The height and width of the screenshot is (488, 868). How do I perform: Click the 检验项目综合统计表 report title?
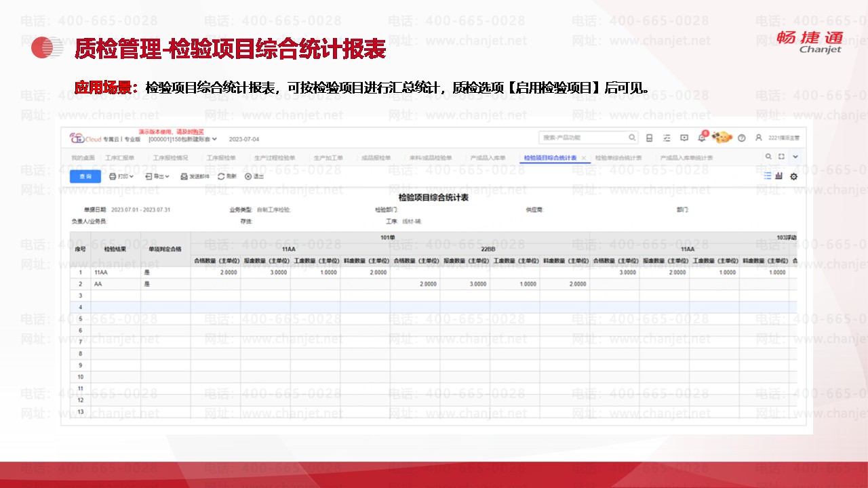(433, 198)
